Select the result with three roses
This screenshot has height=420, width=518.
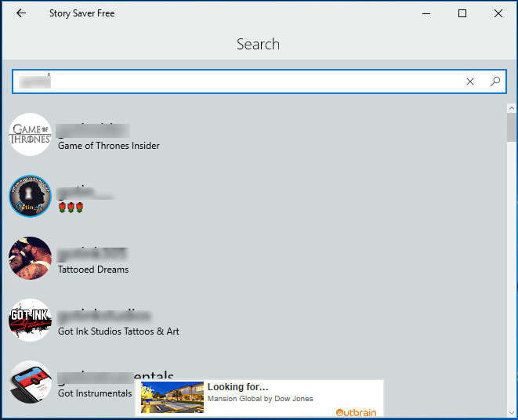[71, 207]
